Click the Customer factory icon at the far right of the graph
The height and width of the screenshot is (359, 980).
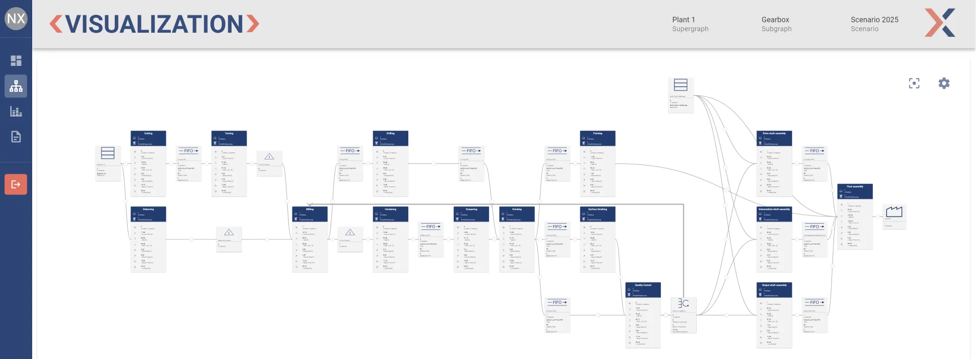(894, 211)
